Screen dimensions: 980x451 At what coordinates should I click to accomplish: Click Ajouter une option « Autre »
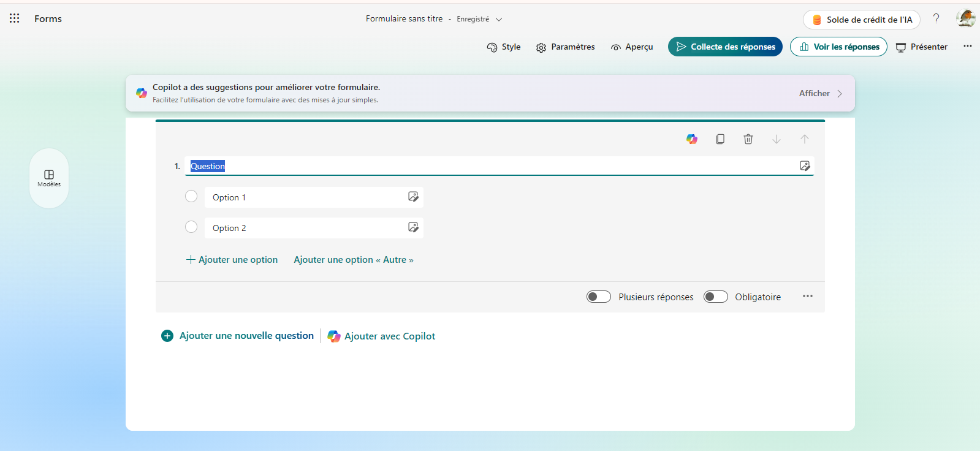pos(354,260)
